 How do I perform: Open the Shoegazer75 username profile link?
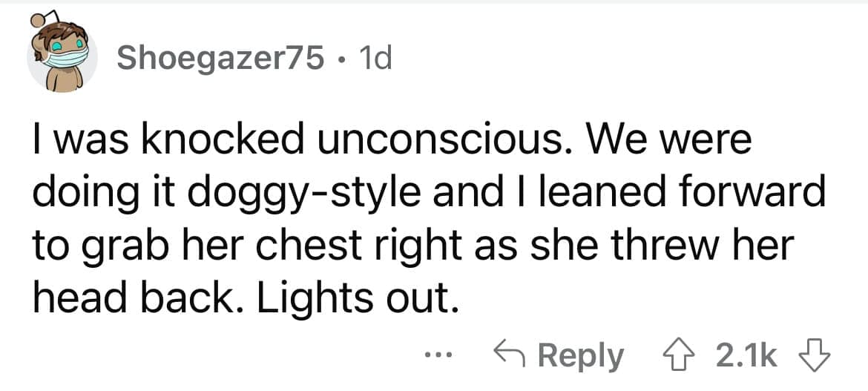220,57
